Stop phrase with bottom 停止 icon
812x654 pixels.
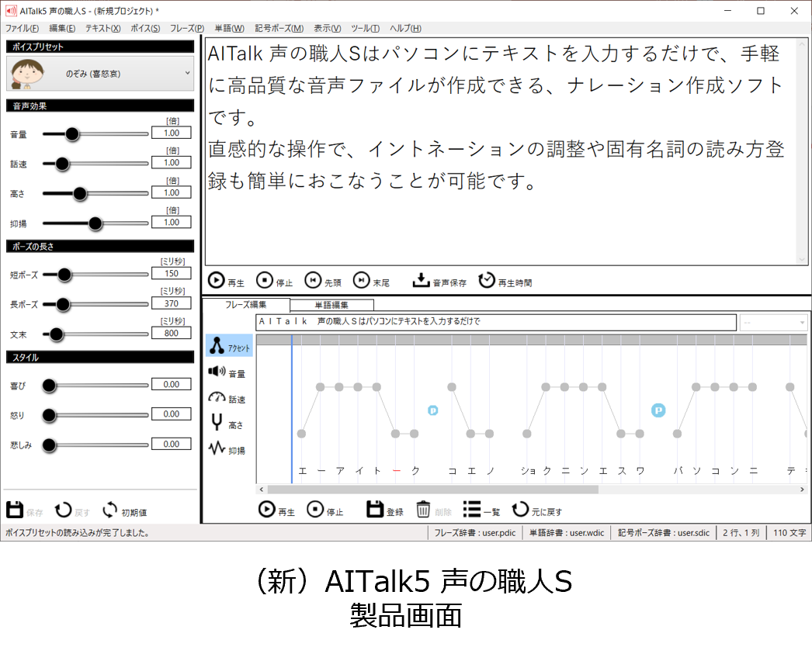pos(315,509)
